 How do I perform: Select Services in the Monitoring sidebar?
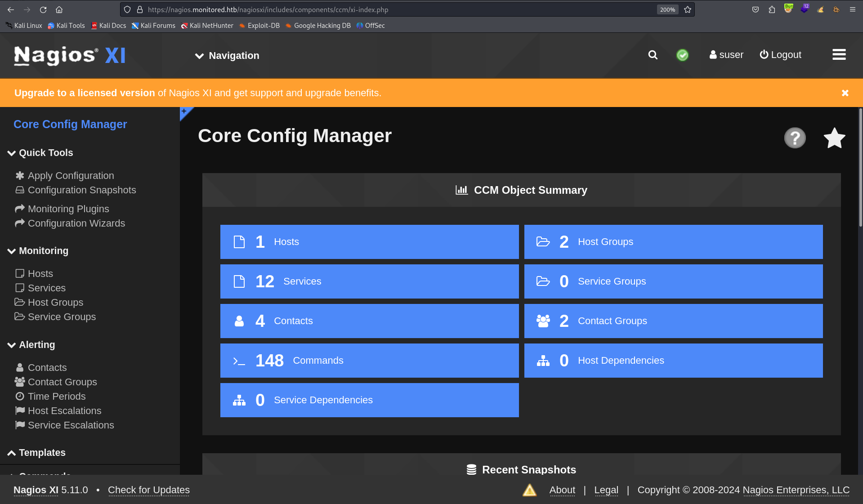[40, 288]
